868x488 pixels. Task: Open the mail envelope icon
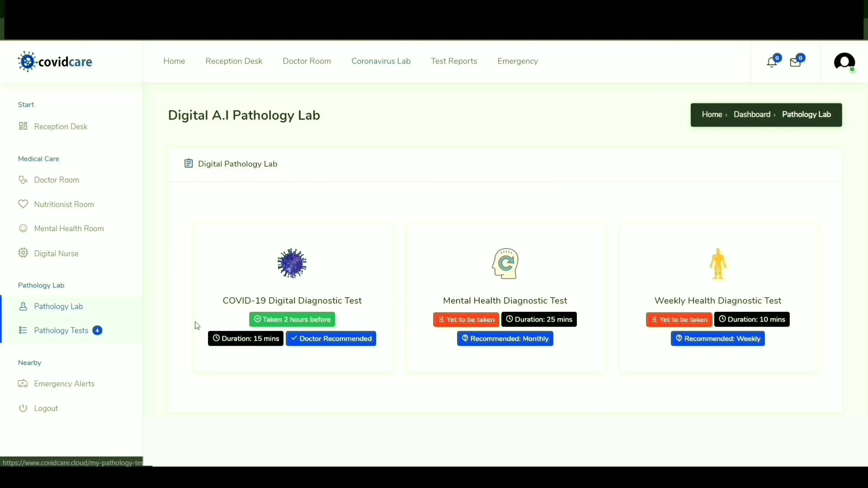[x=795, y=62]
